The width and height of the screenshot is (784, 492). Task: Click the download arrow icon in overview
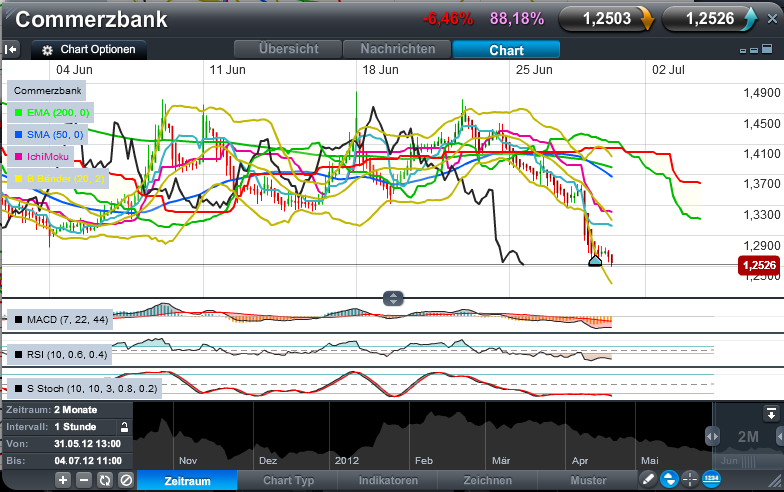[x=770, y=414]
